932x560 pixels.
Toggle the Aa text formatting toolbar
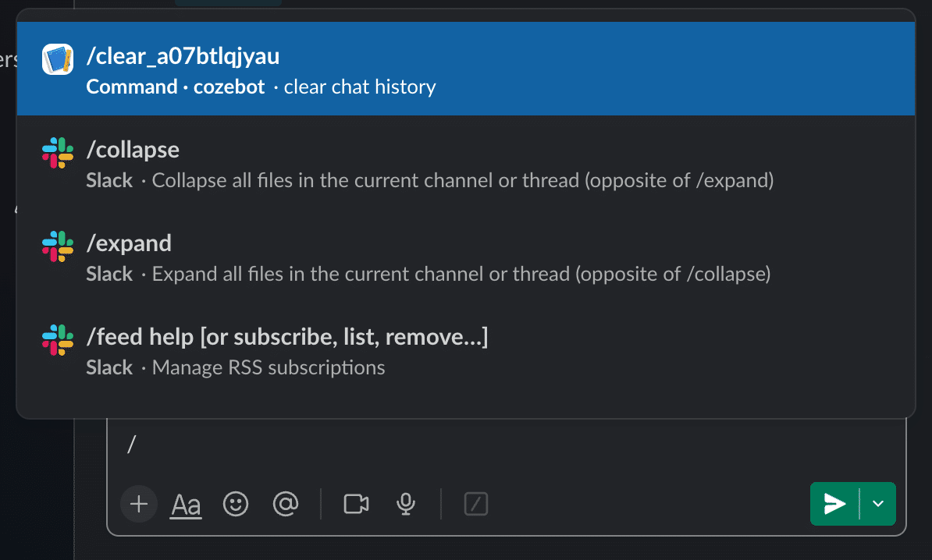tap(186, 505)
